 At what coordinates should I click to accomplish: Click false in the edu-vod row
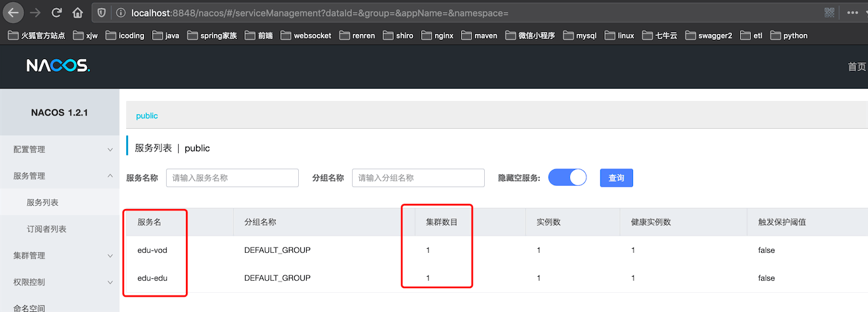tap(766, 250)
